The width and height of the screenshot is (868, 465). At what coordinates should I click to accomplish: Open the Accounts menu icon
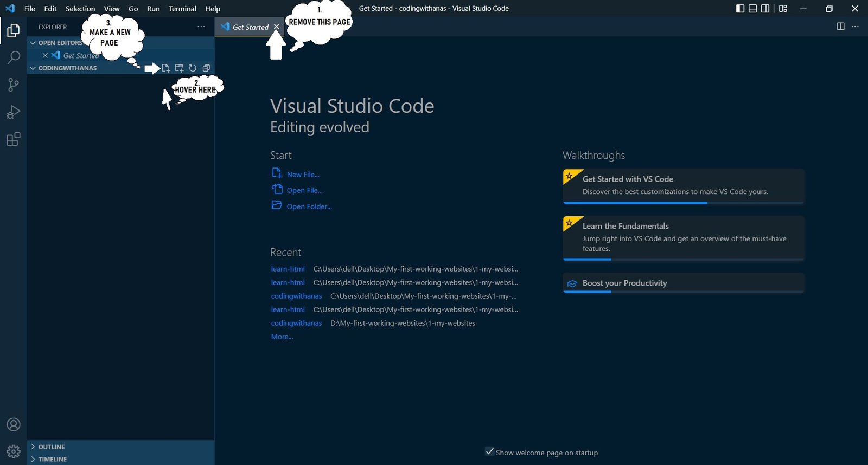click(14, 424)
